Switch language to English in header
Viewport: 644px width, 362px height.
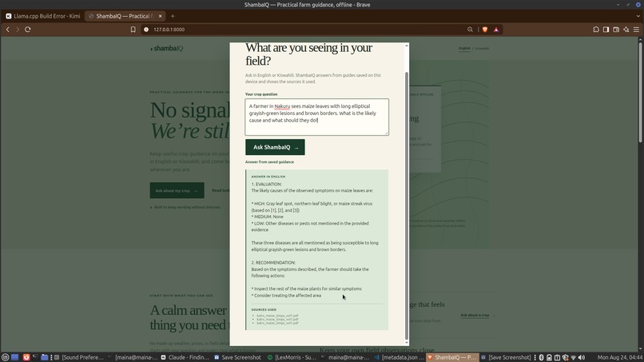click(x=464, y=49)
